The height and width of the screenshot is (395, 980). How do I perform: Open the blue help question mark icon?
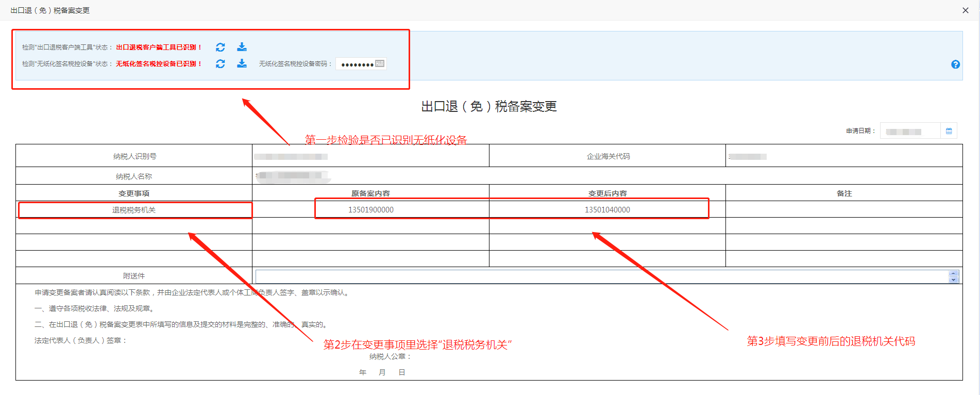click(x=955, y=64)
